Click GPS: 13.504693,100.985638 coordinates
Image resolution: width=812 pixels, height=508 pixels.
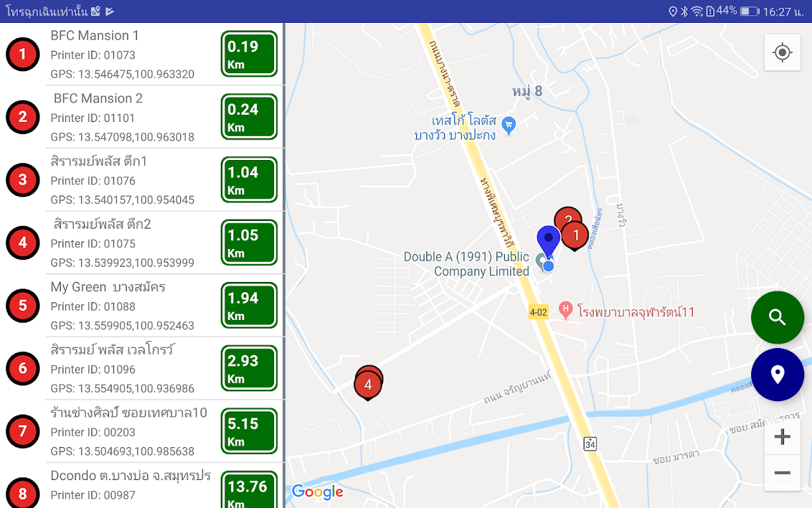point(122,451)
